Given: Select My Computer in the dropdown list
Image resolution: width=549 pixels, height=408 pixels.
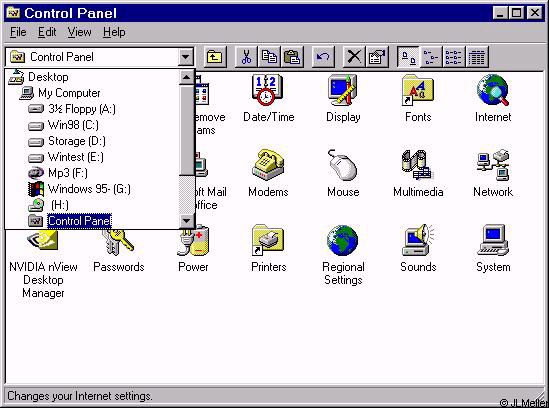Looking at the screenshot, I should coord(92,93).
